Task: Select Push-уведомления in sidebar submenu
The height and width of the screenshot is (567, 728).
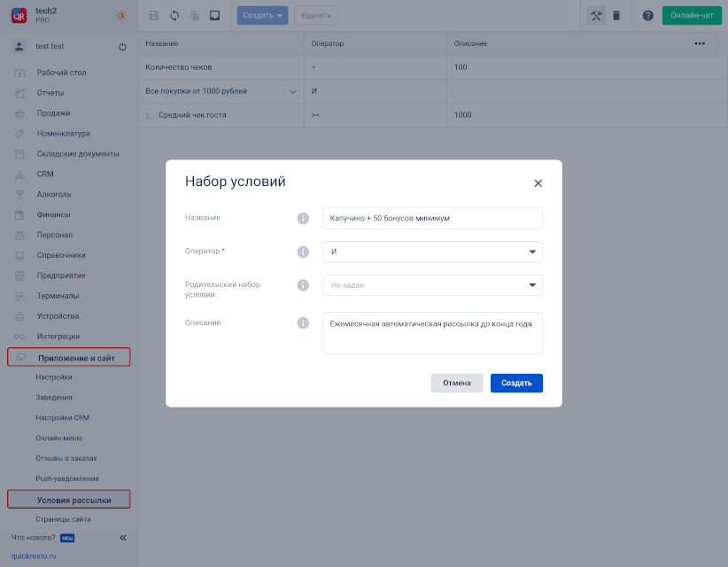Action: click(x=67, y=478)
